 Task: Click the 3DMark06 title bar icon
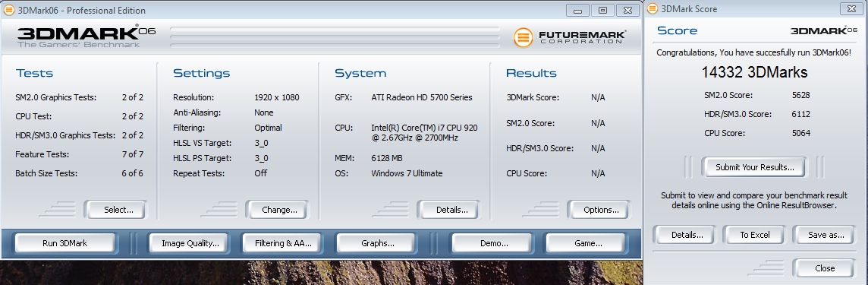[9, 10]
